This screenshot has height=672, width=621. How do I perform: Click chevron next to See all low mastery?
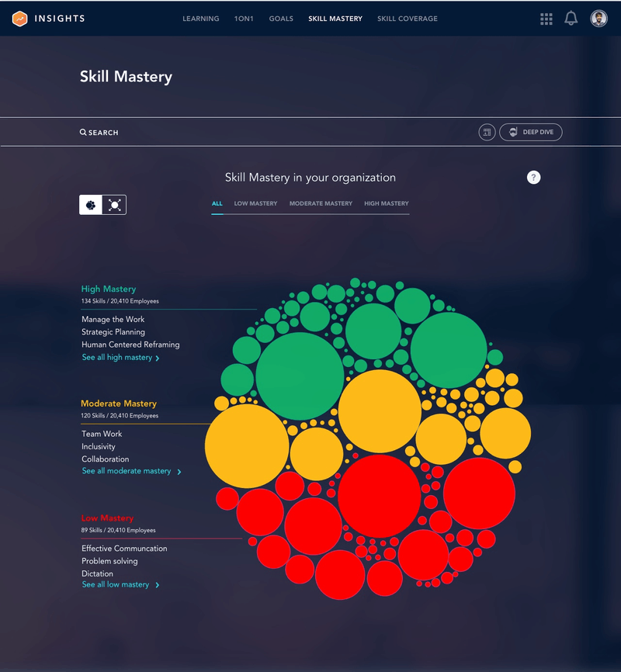[158, 585]
